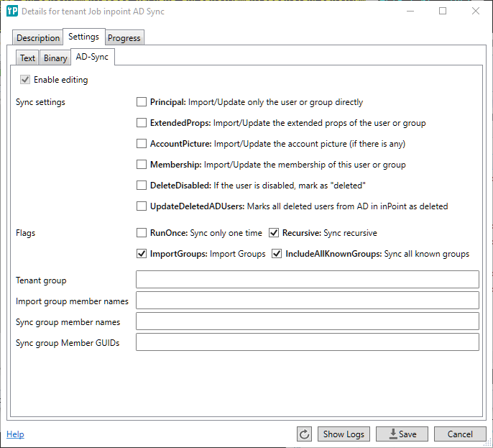Check the DeleteDisabled option
The image size is (493, 448).
click(x=142, y=186)
